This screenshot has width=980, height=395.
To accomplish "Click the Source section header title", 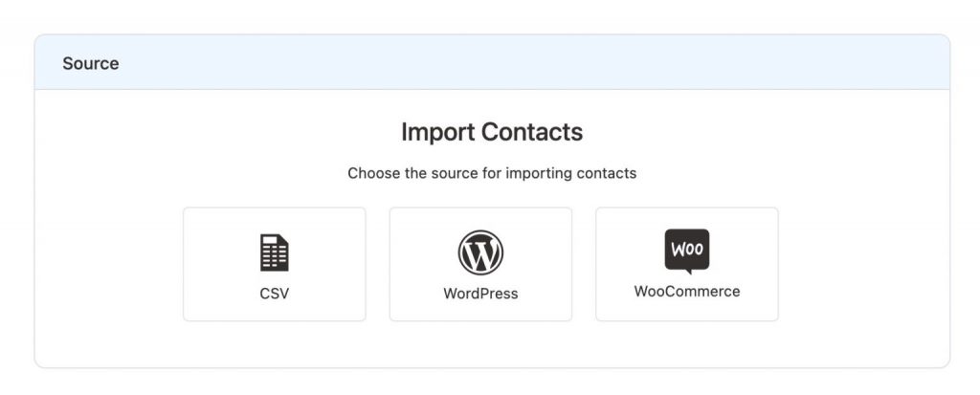I will click(91, 63).
